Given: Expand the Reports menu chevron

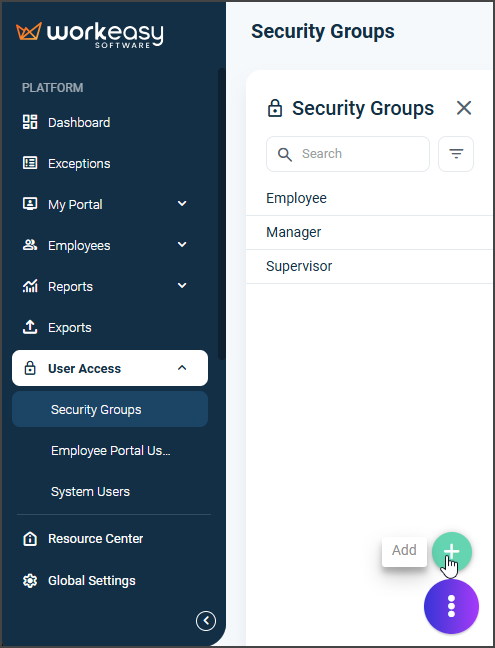Looking at the screenshot, I should tap(182, 286).
